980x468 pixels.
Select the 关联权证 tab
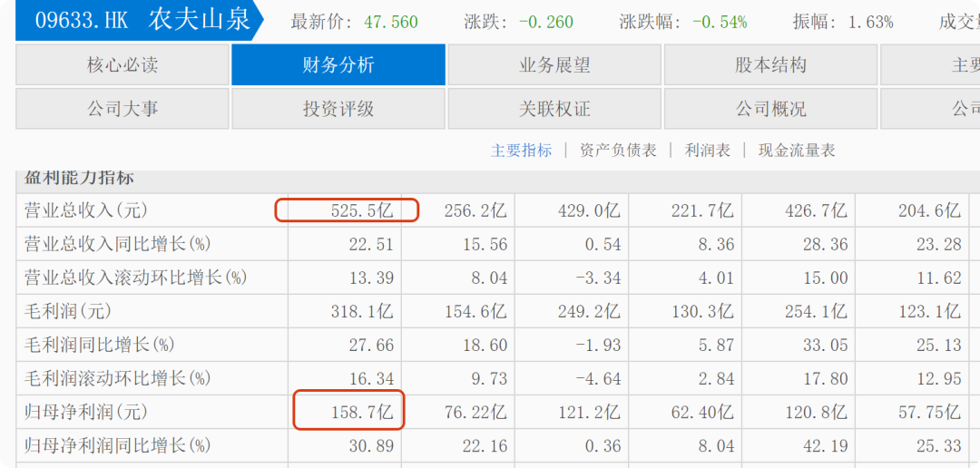click(554, 109)
